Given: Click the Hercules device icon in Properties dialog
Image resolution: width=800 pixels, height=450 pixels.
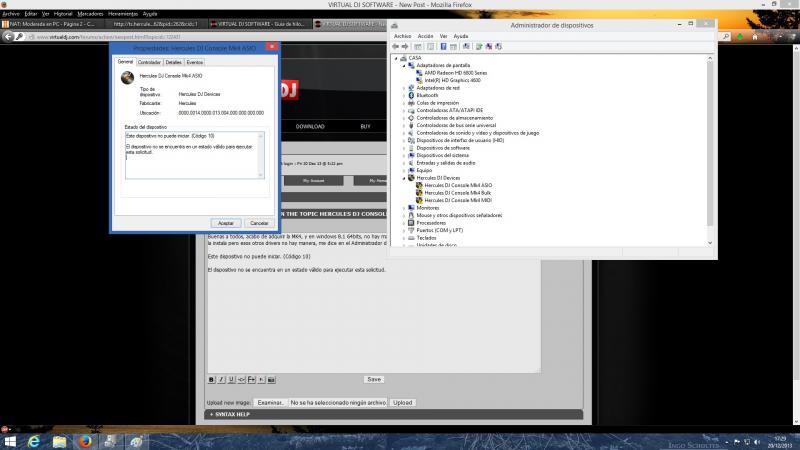Looking at the screenshot, I should pyautogui.click(x=127, y=77).
